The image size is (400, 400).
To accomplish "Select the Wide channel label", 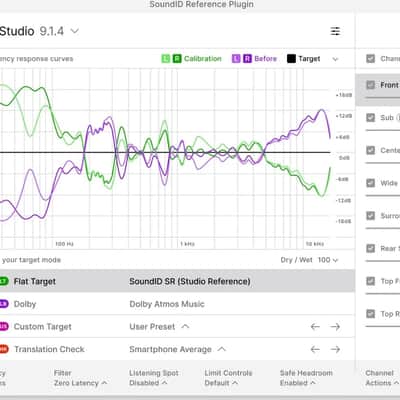I will (x=389, y=183).
